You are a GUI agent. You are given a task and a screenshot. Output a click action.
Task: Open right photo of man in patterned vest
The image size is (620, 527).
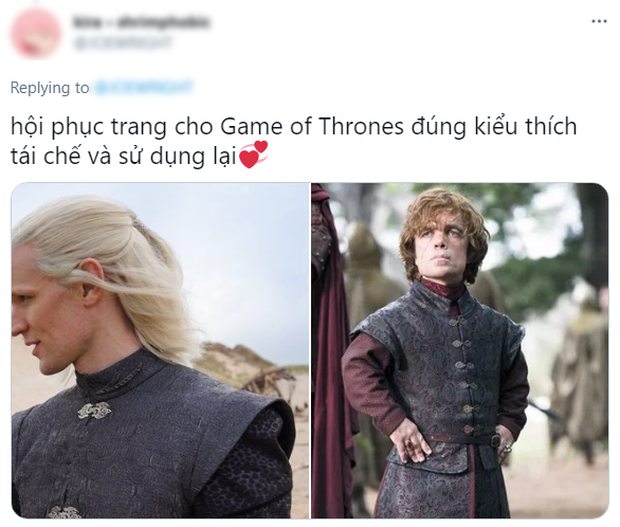(460, 350)
